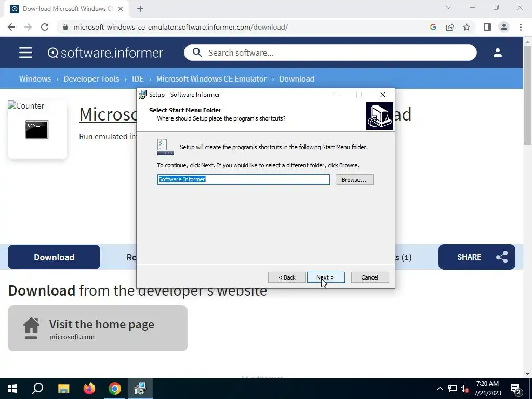
Task: Launch Firefox from the taskbar
Action: [x=89, y=389]
